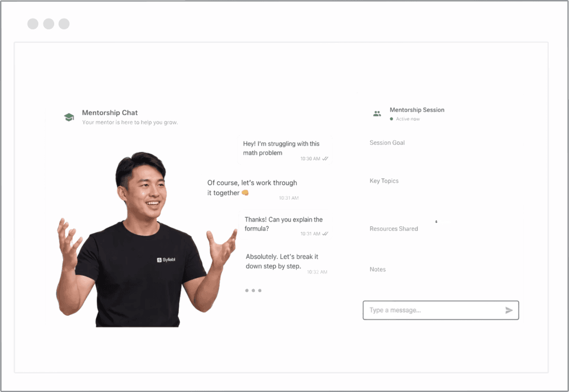Click the third window control dot

pyautogui.click(x=64, y=24)
